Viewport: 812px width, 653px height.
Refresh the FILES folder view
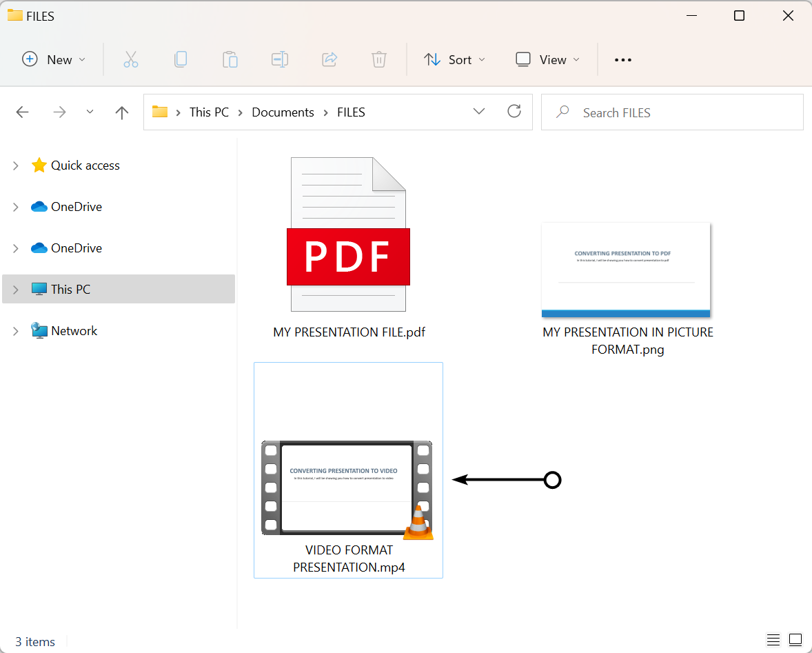pyautogui.click(x=514, y=111)
